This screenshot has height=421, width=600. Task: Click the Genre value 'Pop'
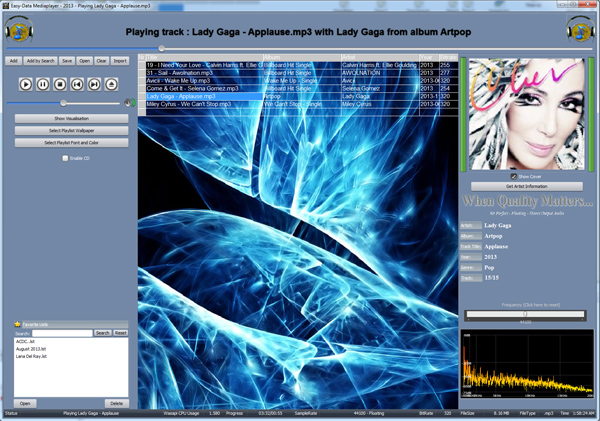pyautogui.click(x=489, y=268)
